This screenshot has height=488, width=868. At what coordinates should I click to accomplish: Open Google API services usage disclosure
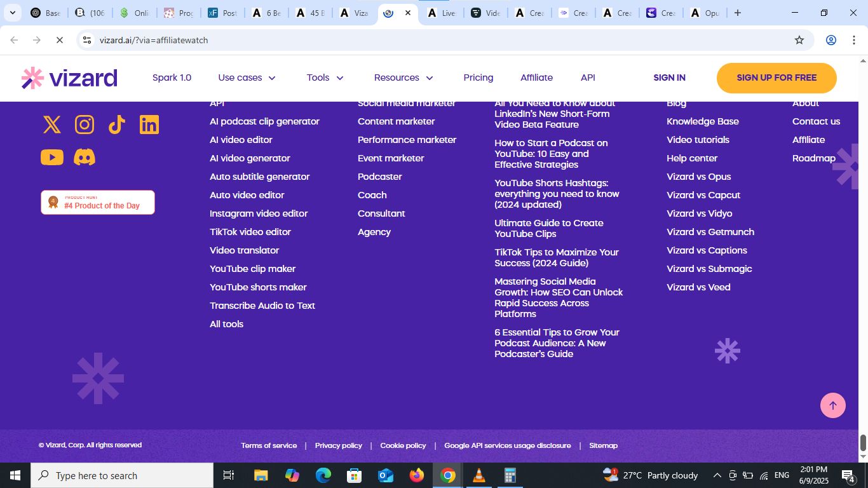[x=507, y=445]
